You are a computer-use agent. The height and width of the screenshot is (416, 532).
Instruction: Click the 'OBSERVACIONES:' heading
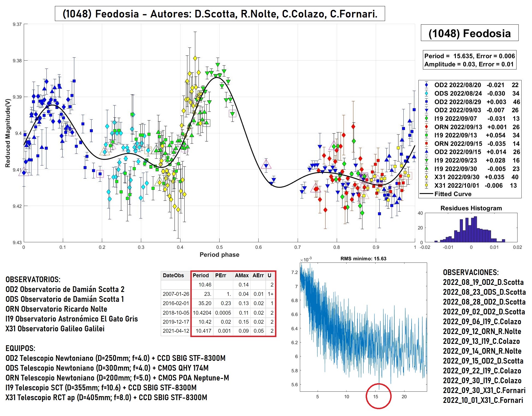(x=471, y=272)
